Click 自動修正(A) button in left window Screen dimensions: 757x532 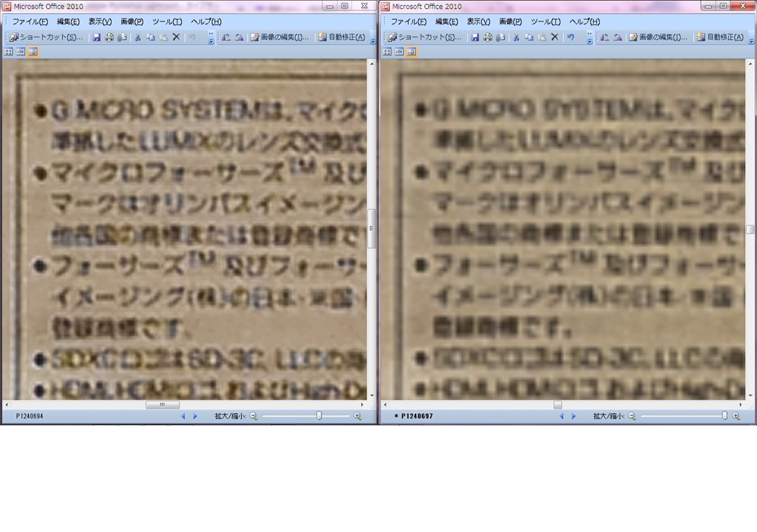342,37
